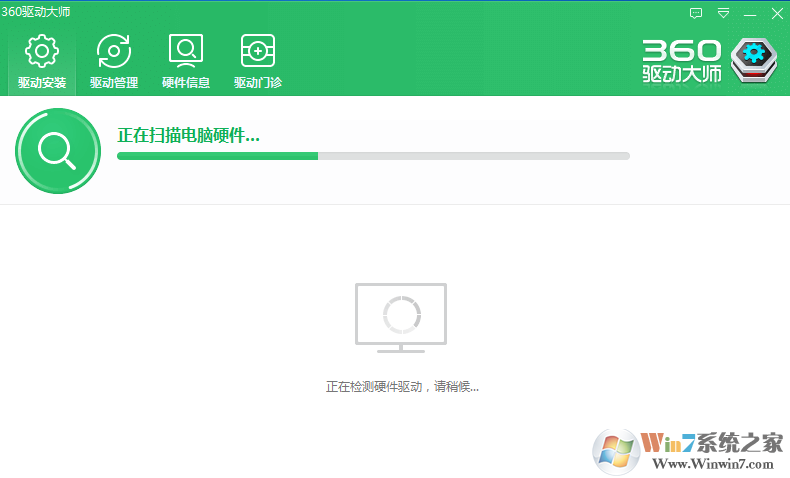The width and height of the screenshot is (790, 478).
Task: Open the 驱动安装 (driver install) tab
Action: pyautogui.click(x=42, y=62)
